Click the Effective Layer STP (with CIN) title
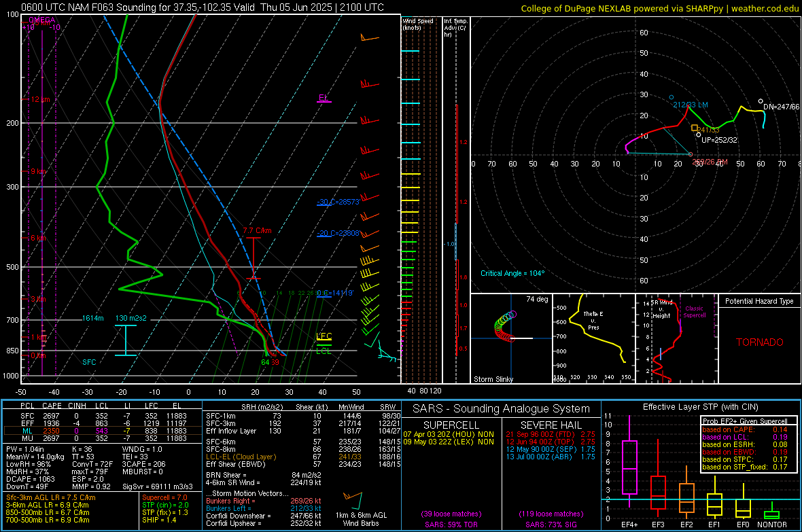Viewport: 802px width, 532px height. pos(701,407)
